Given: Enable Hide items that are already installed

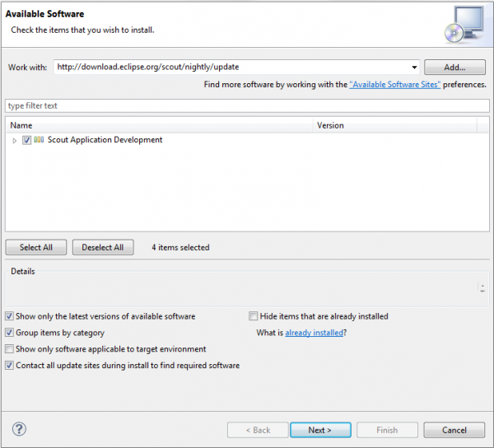Looking at the screenshot, I should 253,316.
